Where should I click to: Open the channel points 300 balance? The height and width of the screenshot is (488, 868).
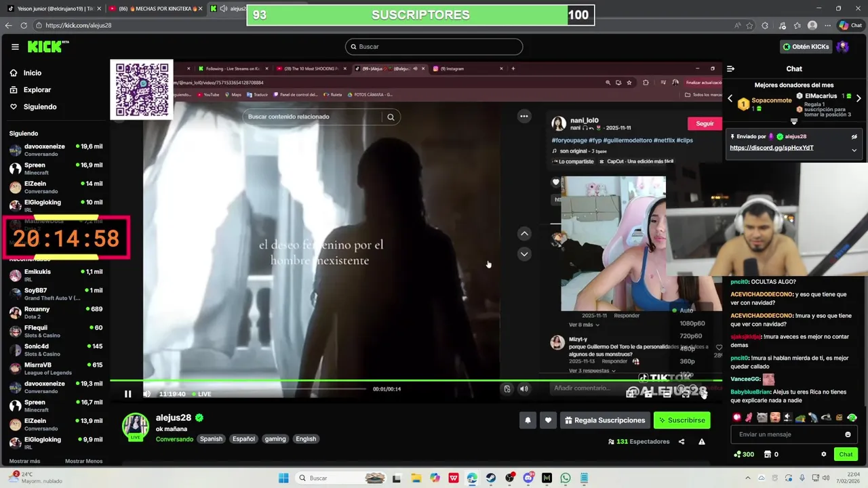[743, 454]
